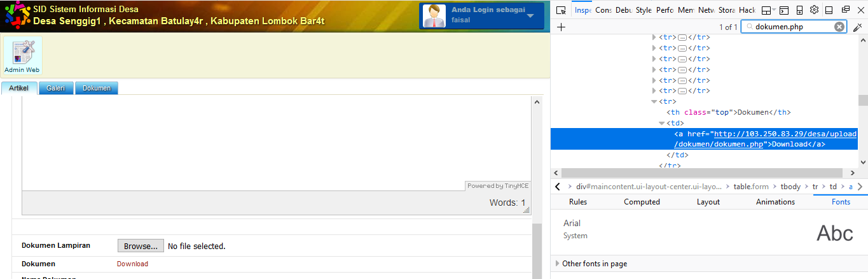Open the responsive design mode icon
The width and height of the screenshot is (868, 279).
pos(799,10)
